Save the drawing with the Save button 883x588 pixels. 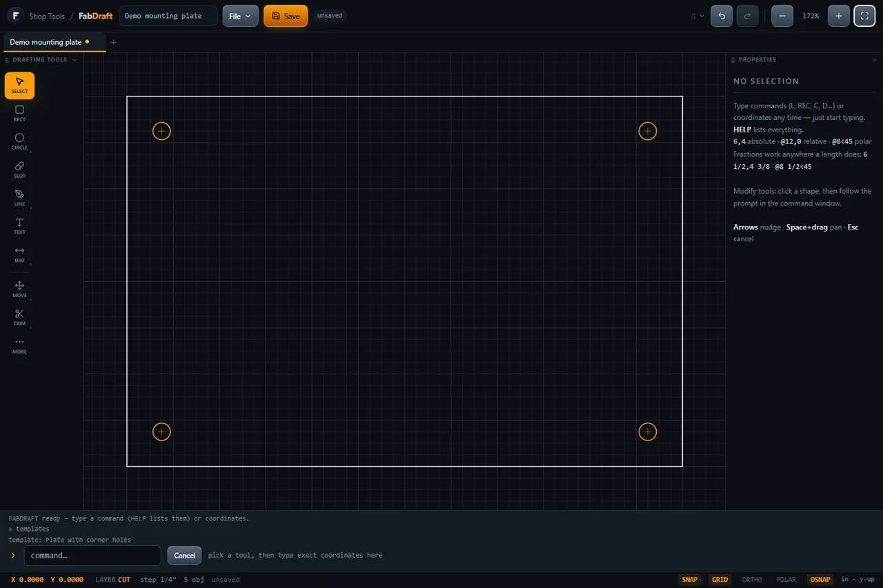tap(286, 16)
